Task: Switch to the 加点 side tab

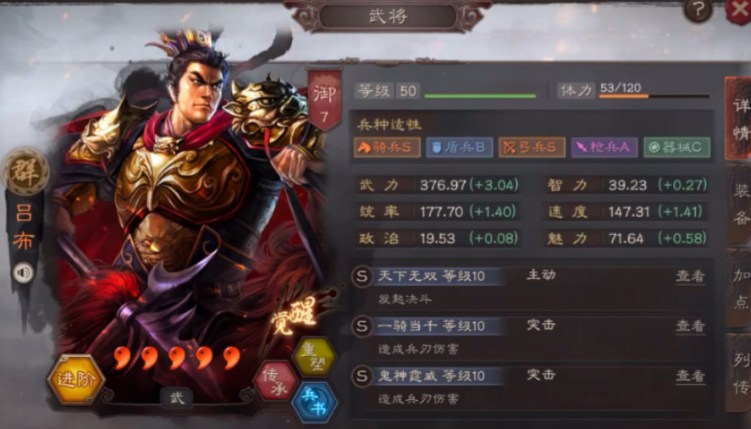Action: click(740, 289)
